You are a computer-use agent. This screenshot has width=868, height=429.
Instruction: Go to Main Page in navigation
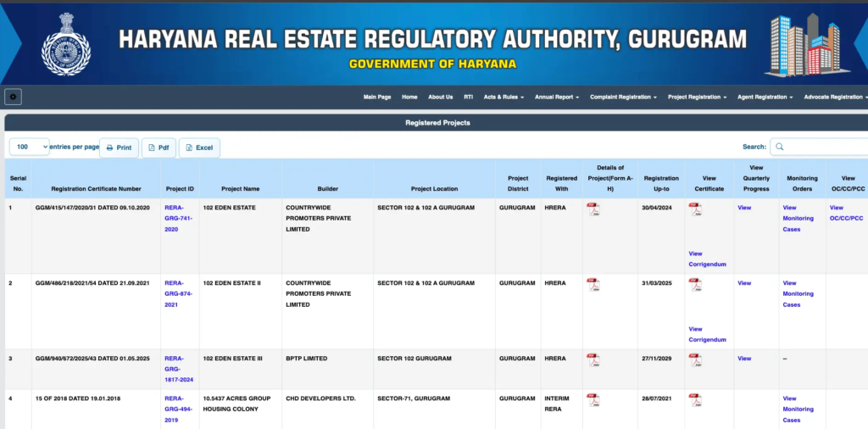point(377,97)
